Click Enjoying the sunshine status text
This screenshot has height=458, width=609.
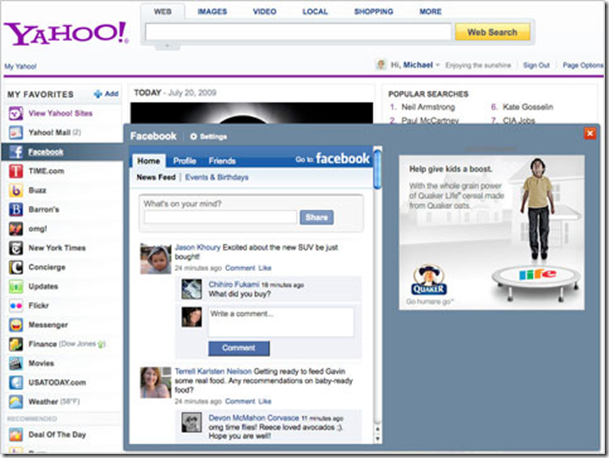[478, 65]
